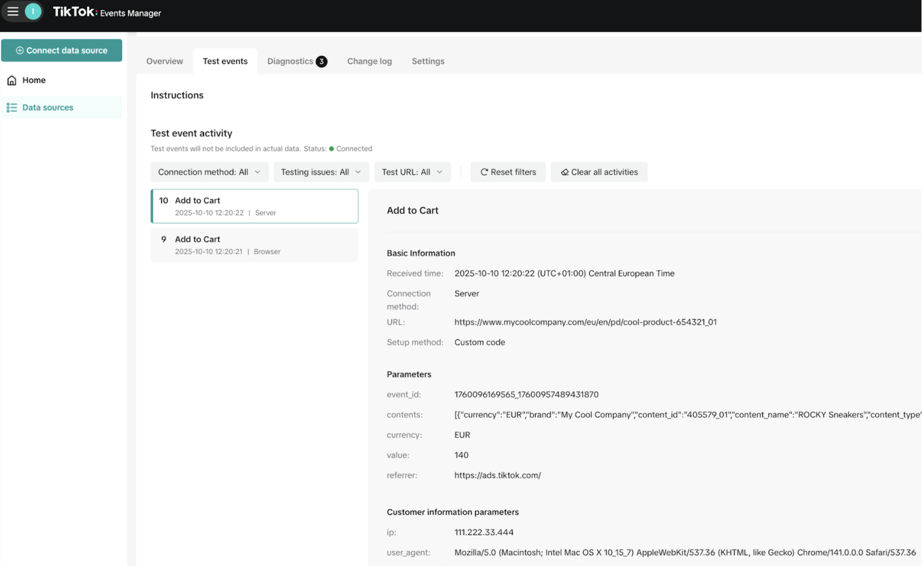Expand the Test URL filter dropdown
Screen dimensions: 924x566
point(412,172)
